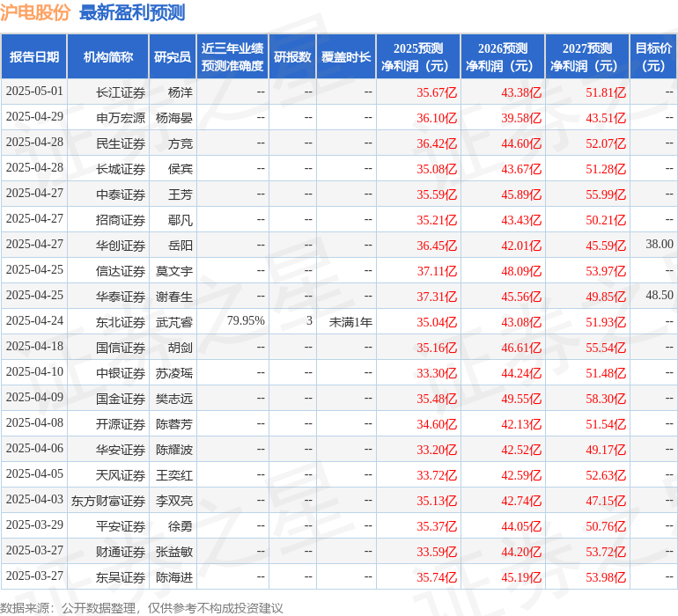Click analyst name 武芃睿
678x616 pixels.
tap(173, 322)
